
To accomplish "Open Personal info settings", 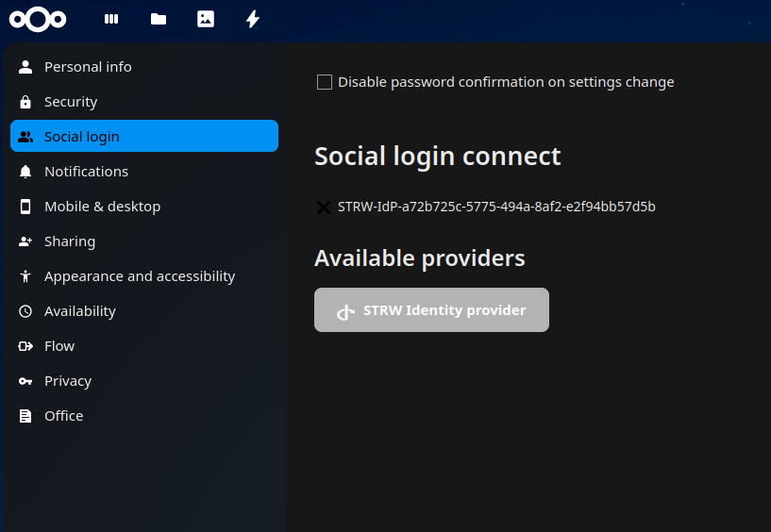I will click(x=88, y=67).
